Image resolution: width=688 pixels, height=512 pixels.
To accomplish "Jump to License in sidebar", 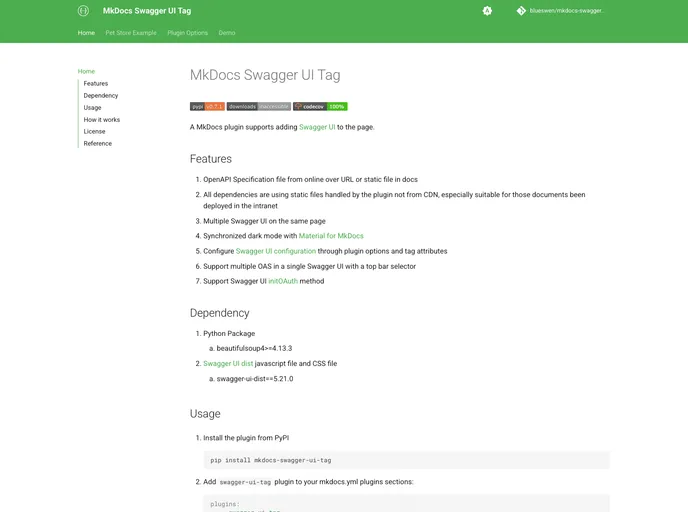I will tap(94, 131).
